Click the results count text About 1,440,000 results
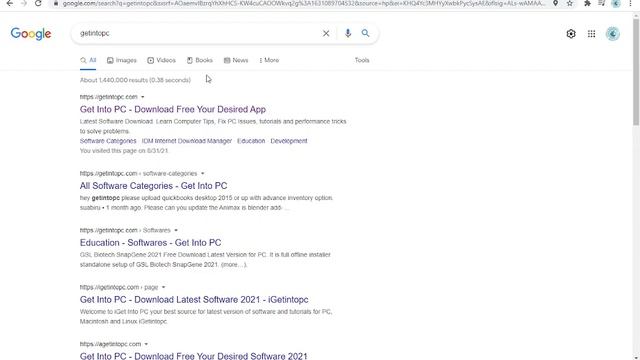Viewport: 640px width, 360px height. click(x=135, y=80)
